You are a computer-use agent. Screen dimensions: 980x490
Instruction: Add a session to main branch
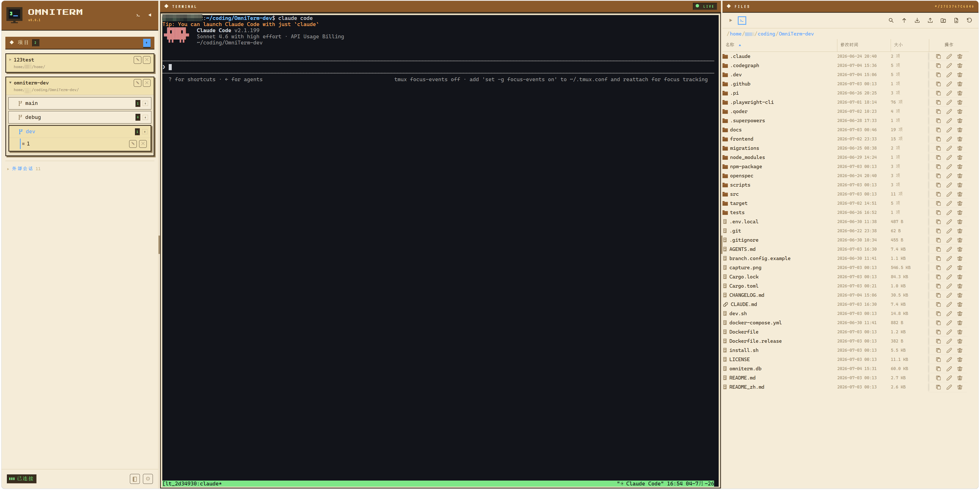[x=145, y=103]
